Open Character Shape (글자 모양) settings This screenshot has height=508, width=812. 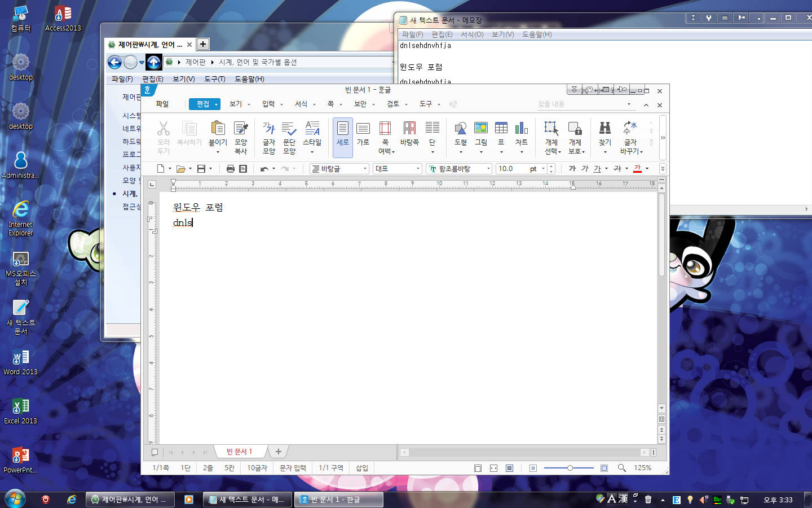(269, 137)
